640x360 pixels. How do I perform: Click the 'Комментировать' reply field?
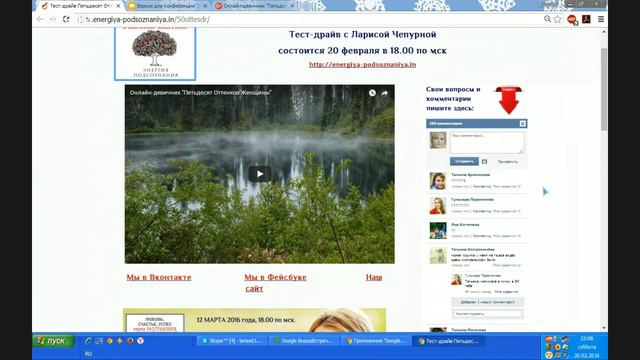pos(488,313)
